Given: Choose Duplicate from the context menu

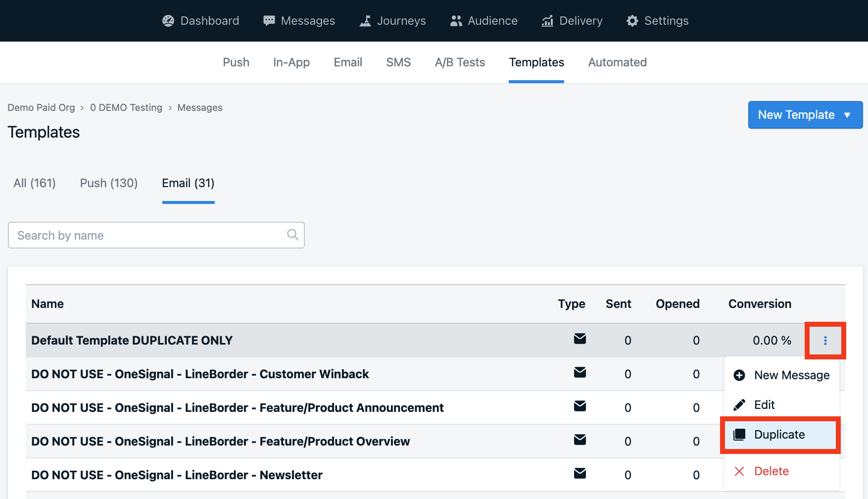Looking at the screenshot, I should pos(780,435).
